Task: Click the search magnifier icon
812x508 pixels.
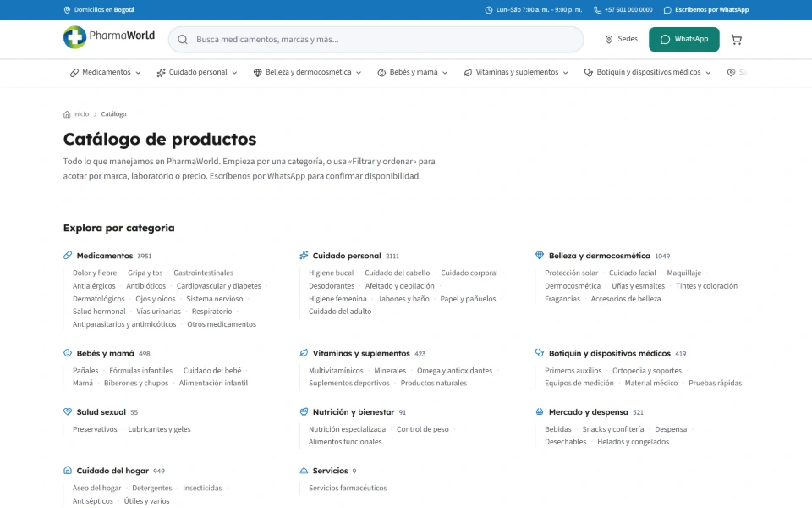Action: coord(183,40)
